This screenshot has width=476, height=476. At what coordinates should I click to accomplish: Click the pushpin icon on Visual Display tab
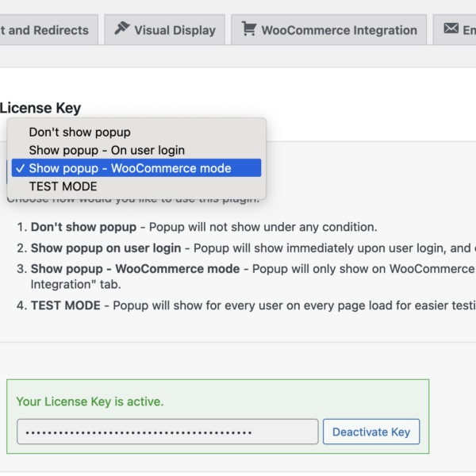[122, 29]
